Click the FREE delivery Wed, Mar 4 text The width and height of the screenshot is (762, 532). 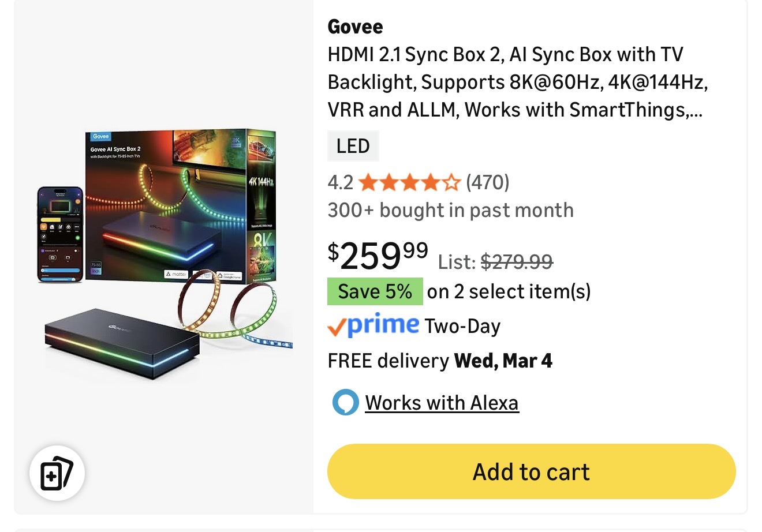click(440, 361)
